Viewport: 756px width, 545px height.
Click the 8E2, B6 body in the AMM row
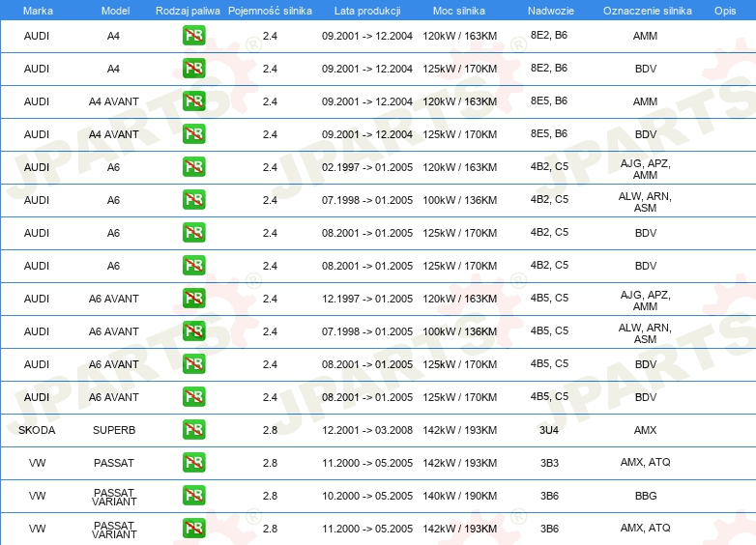tap(549, 35)
